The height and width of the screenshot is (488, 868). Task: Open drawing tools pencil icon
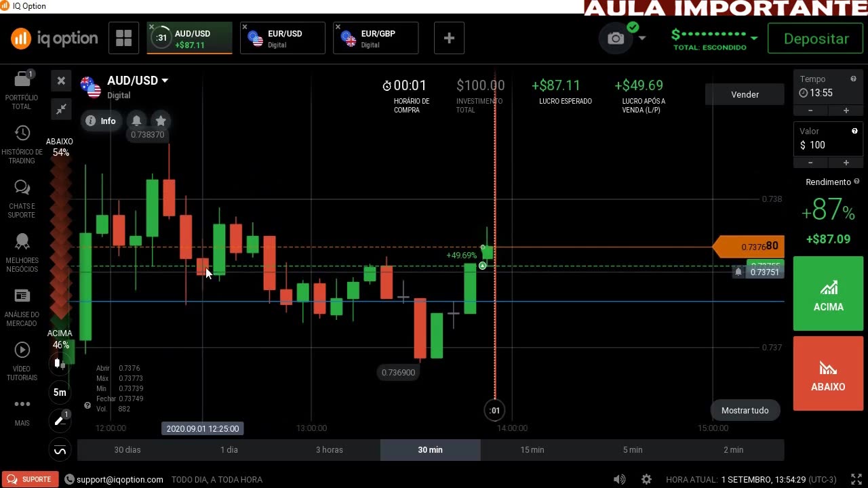coord(60,421)
